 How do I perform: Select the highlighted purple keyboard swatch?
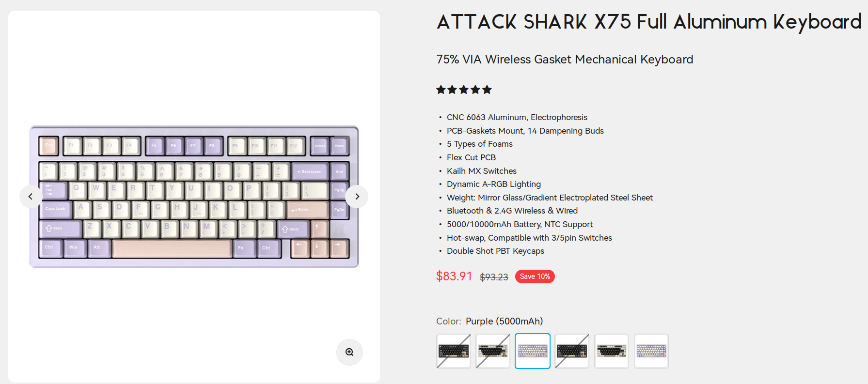coord(533,351)
